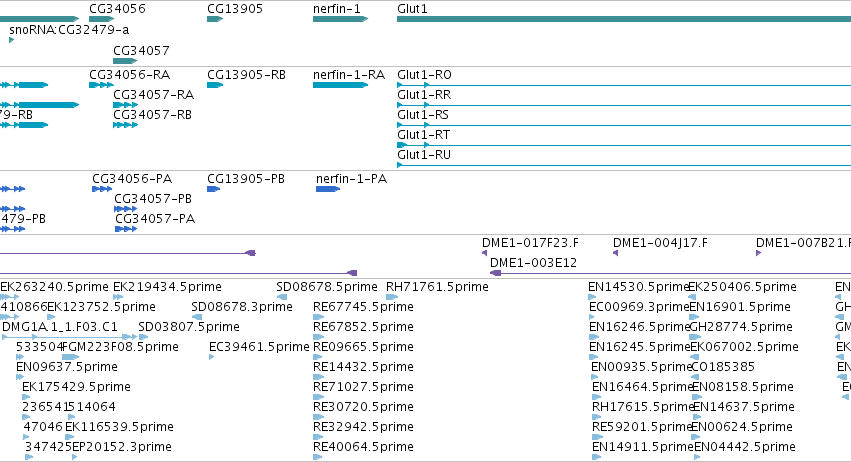Select protein CG34056-PA
This screenshot has height=462, width=851.
coord(132,179)
